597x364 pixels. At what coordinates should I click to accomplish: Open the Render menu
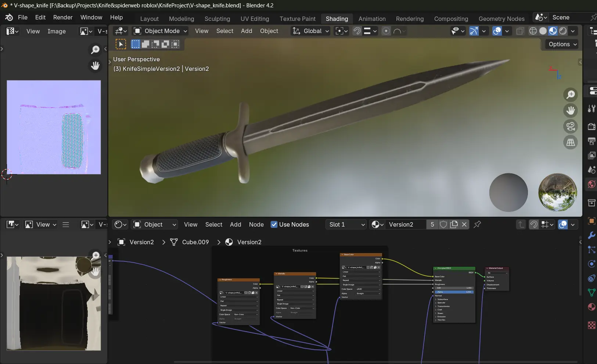click(63, 17)
